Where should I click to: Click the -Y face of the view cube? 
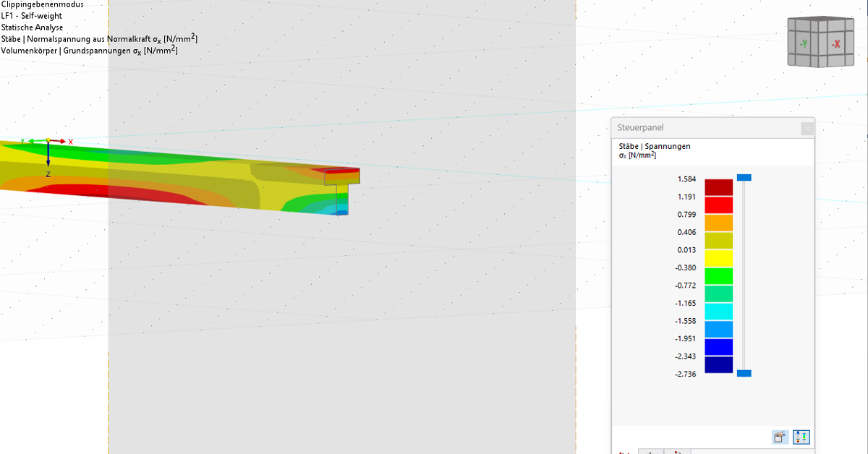point(804,43)
